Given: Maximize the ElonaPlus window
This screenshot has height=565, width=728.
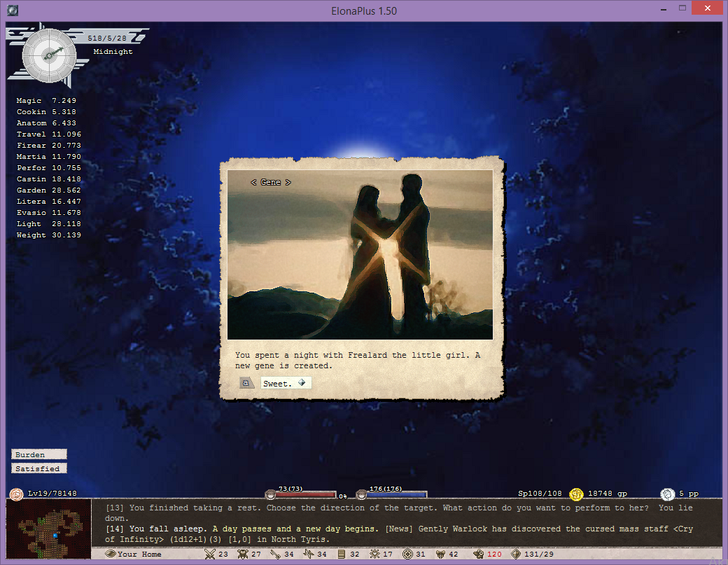Looking at the screenshot, I should (682, 8).
